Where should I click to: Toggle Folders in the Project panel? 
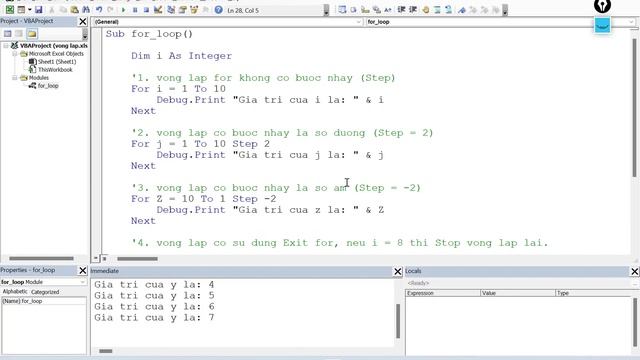point(32,33)
